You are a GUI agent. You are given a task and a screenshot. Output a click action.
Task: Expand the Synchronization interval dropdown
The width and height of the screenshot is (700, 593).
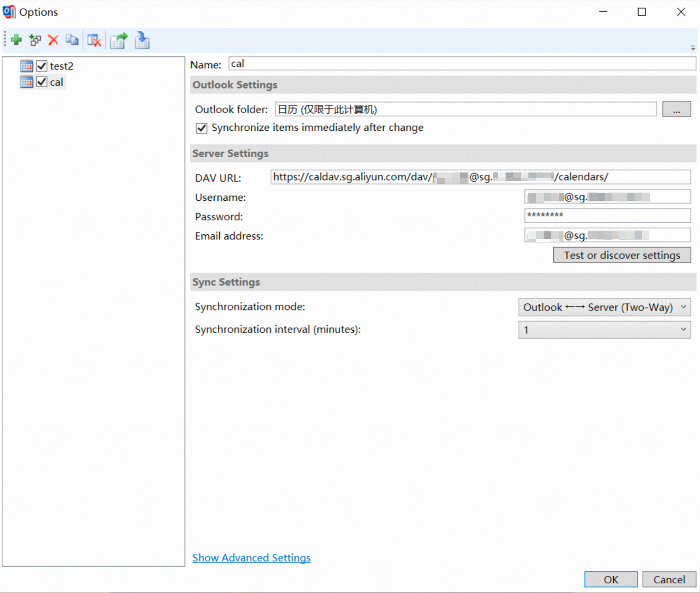605,330
